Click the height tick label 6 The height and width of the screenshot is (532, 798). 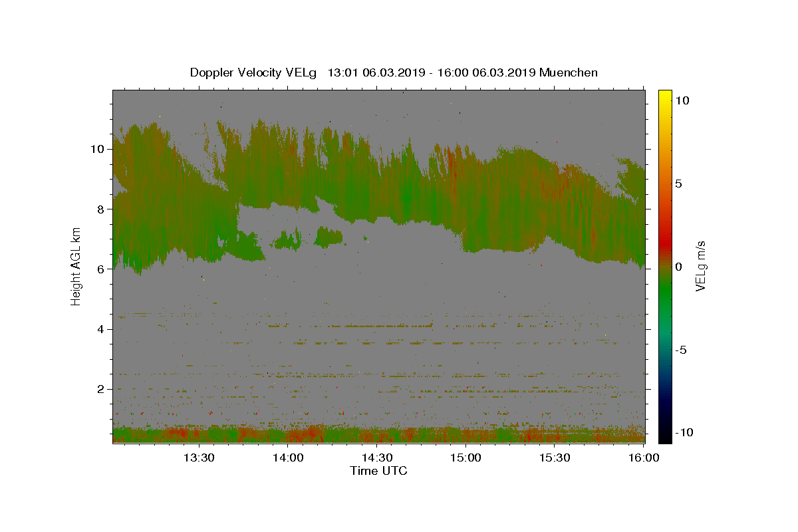(100, 269)
